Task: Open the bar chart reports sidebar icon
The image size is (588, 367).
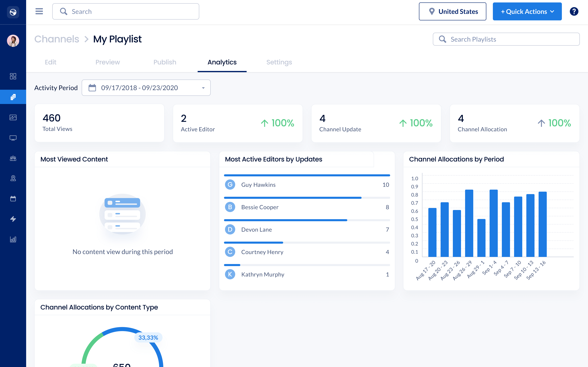Action: point(13,239)
